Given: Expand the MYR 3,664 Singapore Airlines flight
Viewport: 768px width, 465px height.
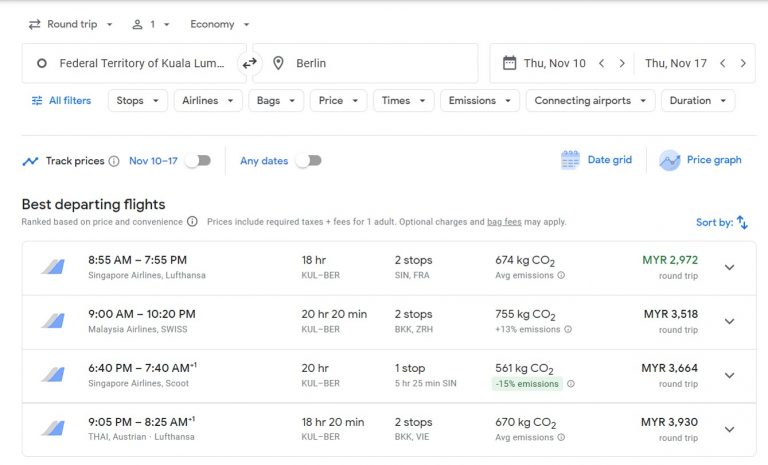Looking at the screenshot, I should [729, 375].
